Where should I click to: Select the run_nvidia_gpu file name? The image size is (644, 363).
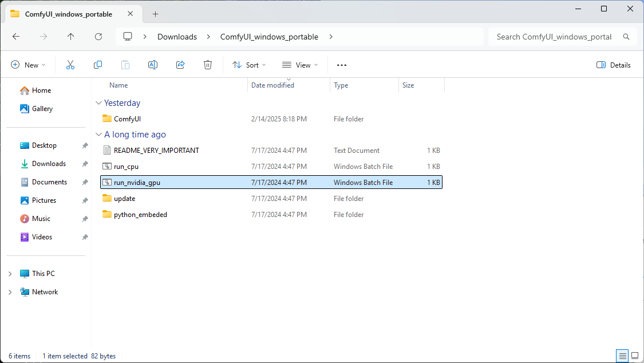pos(137,182)
